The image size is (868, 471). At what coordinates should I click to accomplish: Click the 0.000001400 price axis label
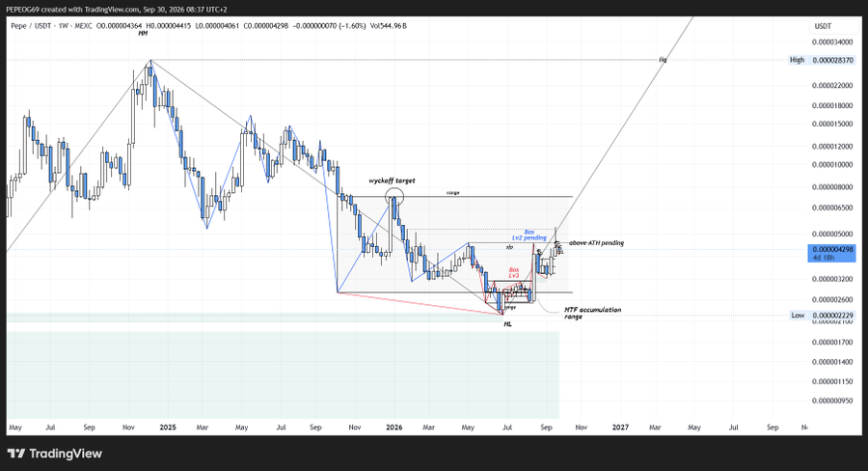pyautogui.click(x=832, y=362)
